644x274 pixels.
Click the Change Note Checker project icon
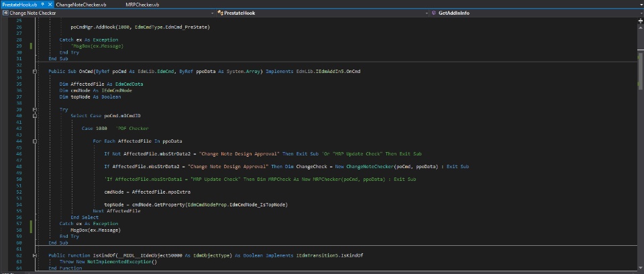(x=5, y=13)
